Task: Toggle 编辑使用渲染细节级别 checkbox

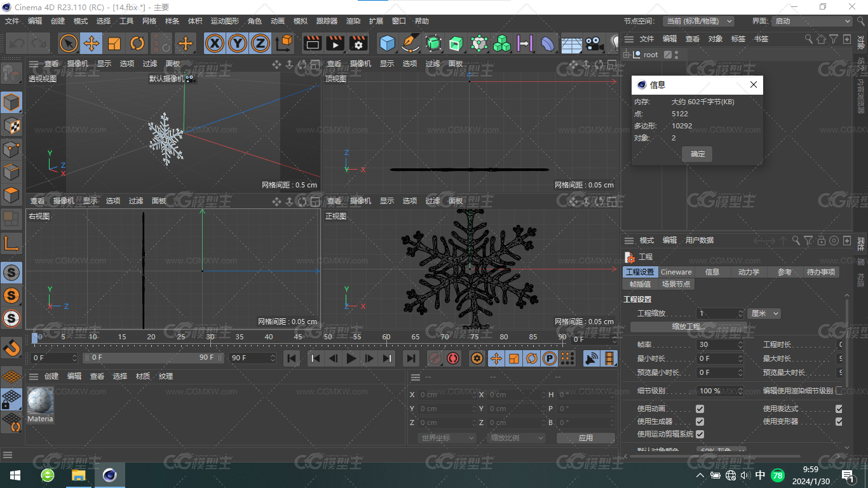Action: tap(839, 391)
